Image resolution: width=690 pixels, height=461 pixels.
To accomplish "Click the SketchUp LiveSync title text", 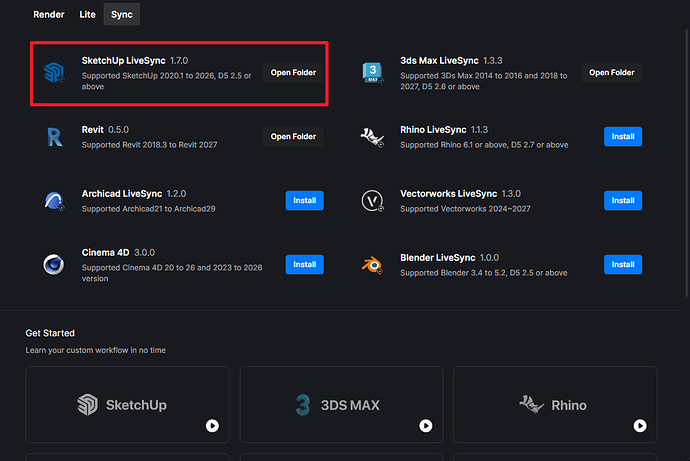I will [124, 61].
